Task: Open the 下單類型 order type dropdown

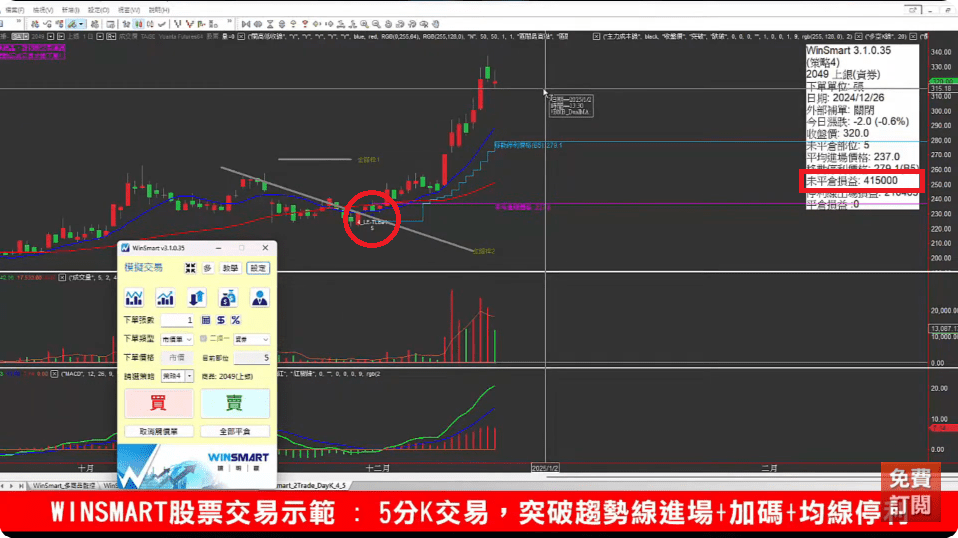Action: (177, 339)
